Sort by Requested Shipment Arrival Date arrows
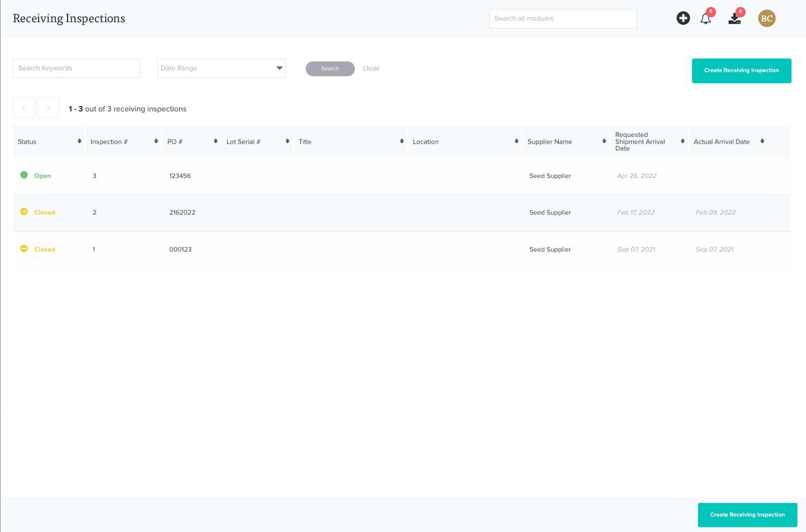Image resolution: width=806 pixels, height=532 pixels. point(683,142)
